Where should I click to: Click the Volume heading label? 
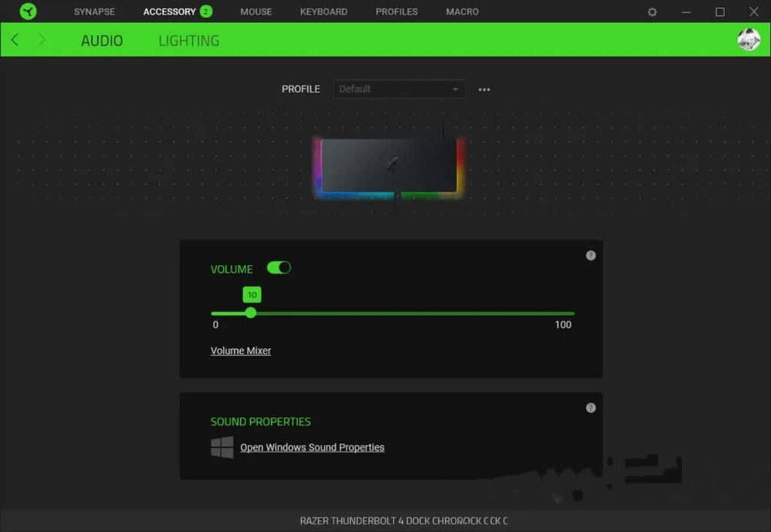pos(232,269)
